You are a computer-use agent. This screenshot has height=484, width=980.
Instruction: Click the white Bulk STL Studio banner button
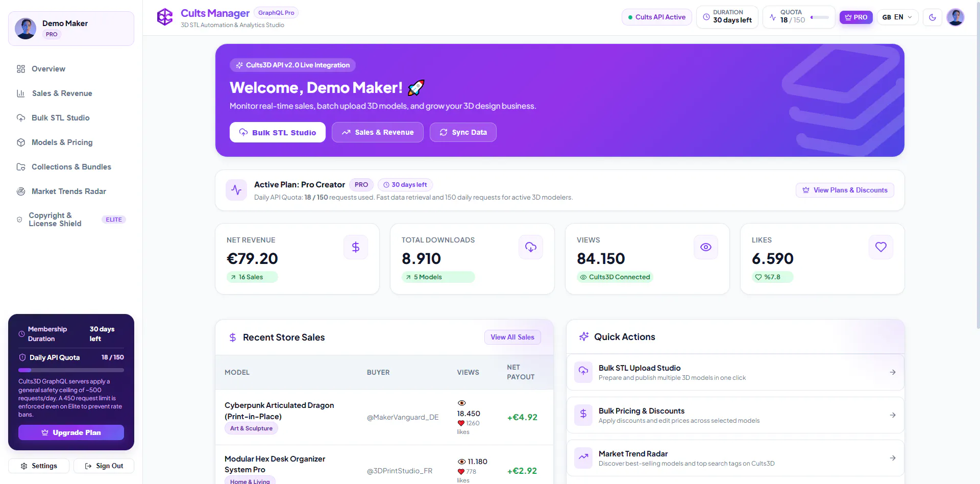click(x=278, y=132)
